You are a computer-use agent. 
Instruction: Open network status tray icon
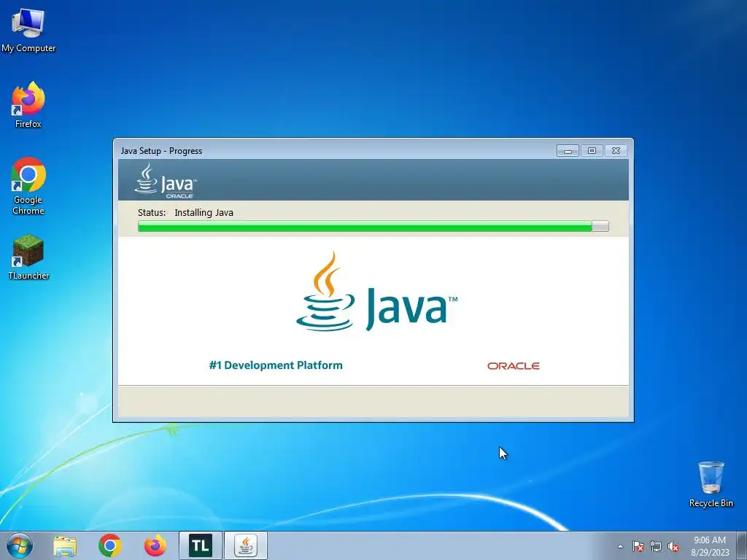[656, 546]
